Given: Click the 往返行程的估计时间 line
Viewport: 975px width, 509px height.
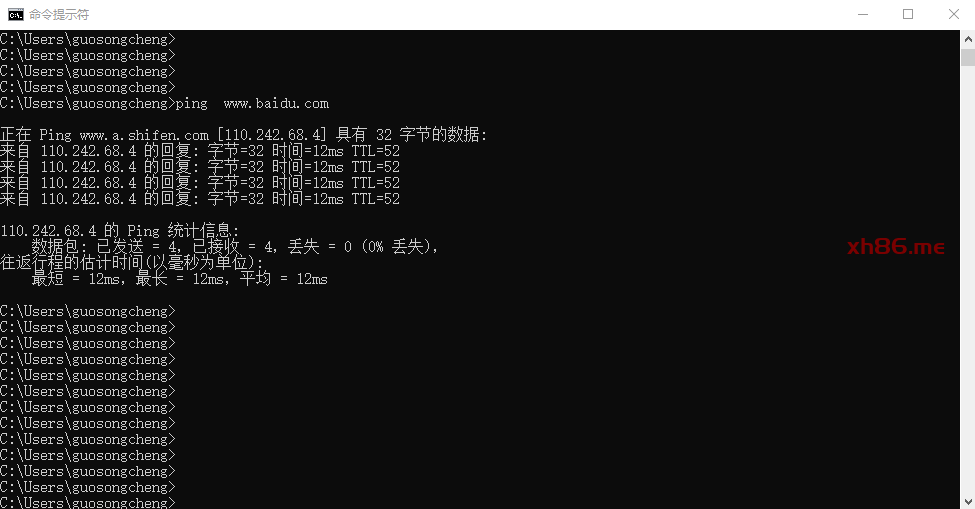Looking at the screenshot, I should coord(131,263).
